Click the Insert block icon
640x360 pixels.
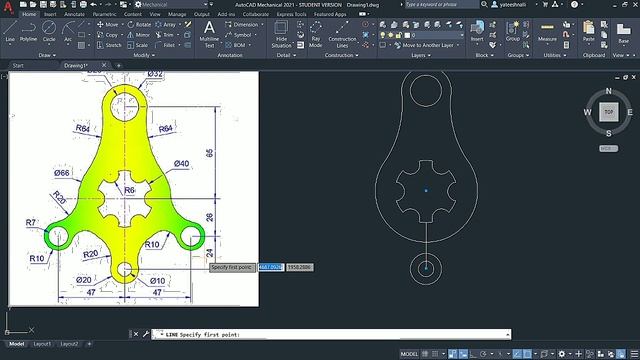(477, 31)
